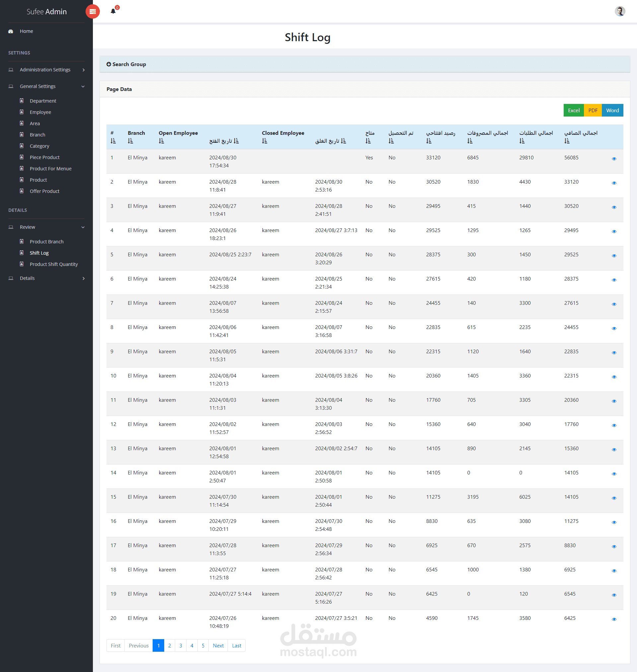Image resolution: width=637 pixels, height=672 pixels.
Task: View details eye icon for row 1
Action: click(x=614, y=159)
